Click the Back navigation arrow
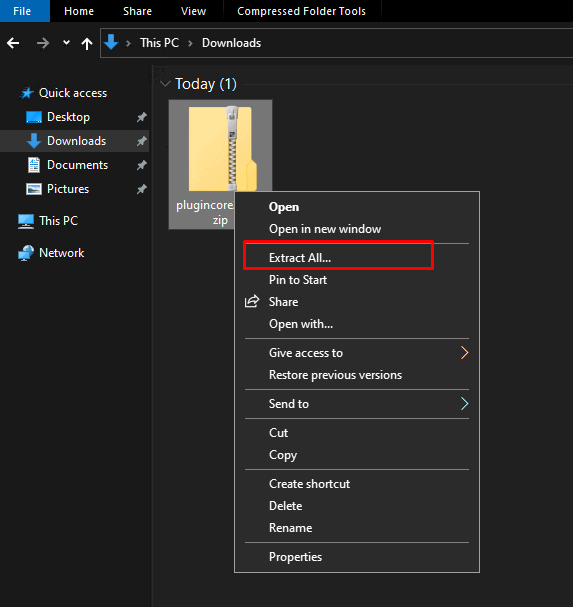Viewport: 573px width, 607px height. (x=13, y=43)
